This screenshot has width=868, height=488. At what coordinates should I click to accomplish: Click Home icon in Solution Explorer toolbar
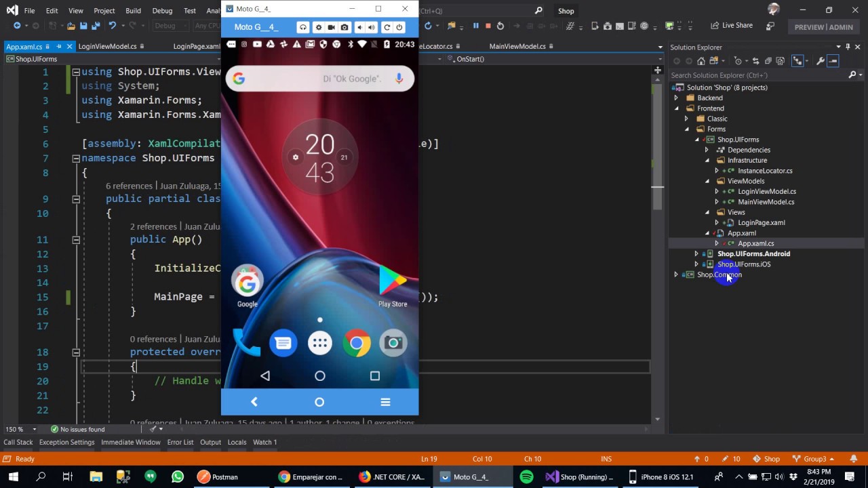[701, 61]
